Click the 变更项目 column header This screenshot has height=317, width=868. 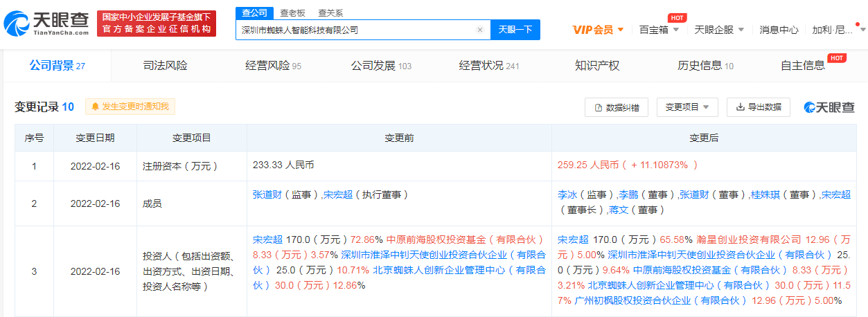pyautogui.click(x=192, y=138)
